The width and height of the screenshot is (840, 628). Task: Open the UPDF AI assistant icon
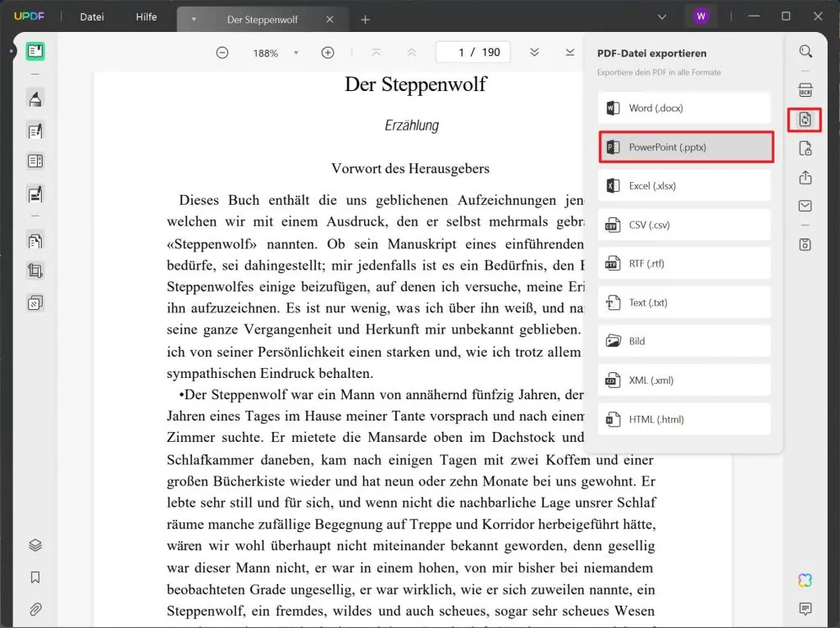806,580
